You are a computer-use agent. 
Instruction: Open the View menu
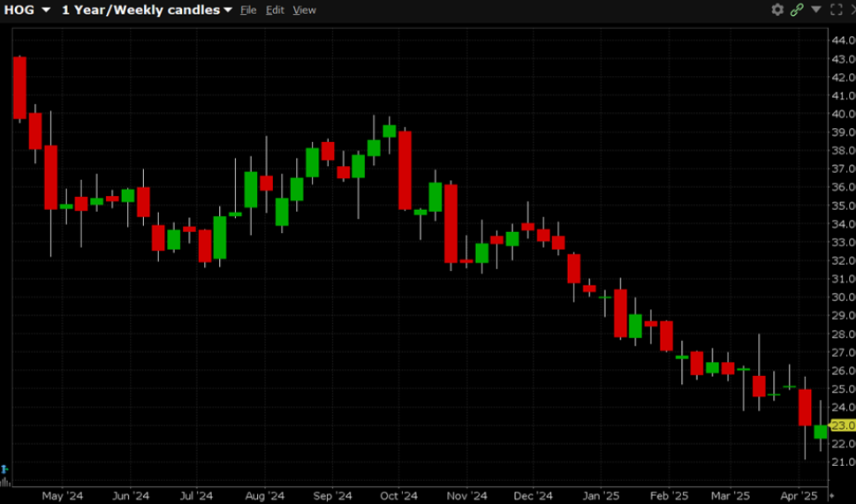pos(304,11)
